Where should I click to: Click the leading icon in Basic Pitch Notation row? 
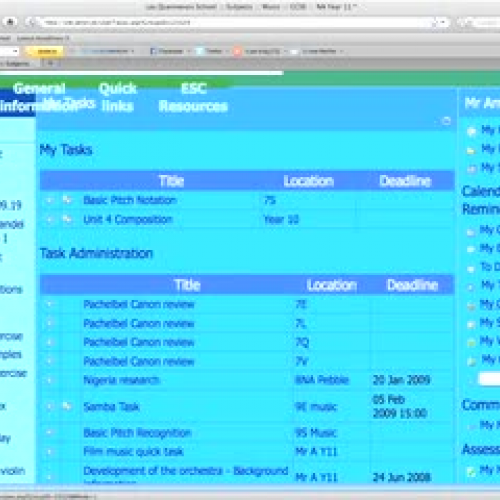click(x=49, y=200)
